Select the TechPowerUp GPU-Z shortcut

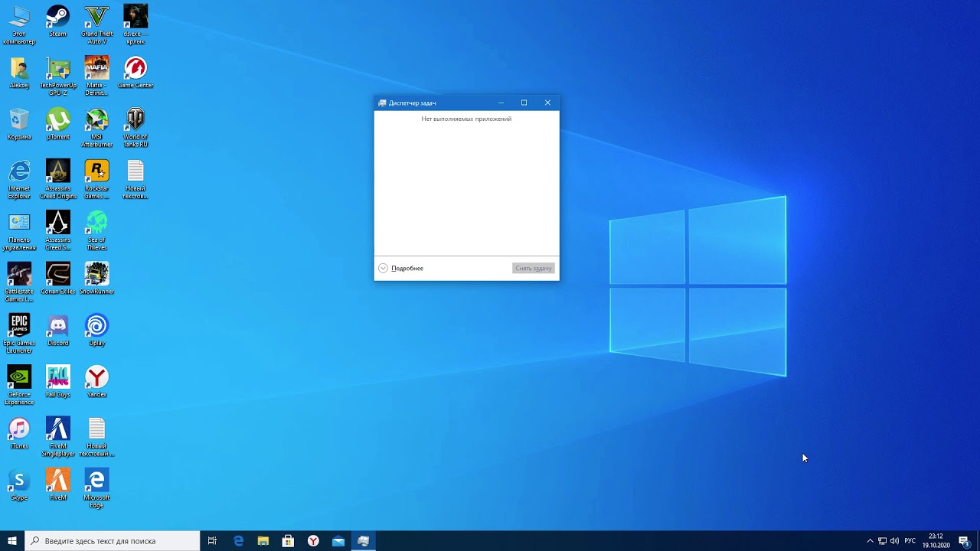click(57, 76)
